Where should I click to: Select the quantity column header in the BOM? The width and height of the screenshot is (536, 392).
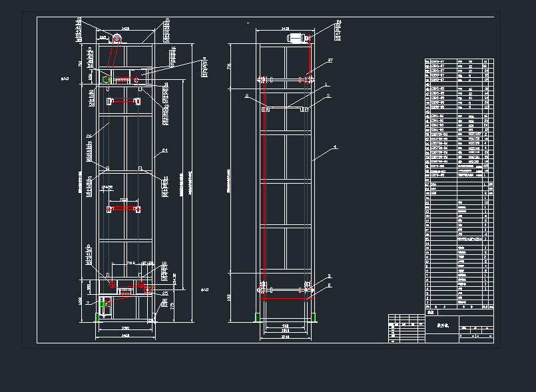(484, 307)
